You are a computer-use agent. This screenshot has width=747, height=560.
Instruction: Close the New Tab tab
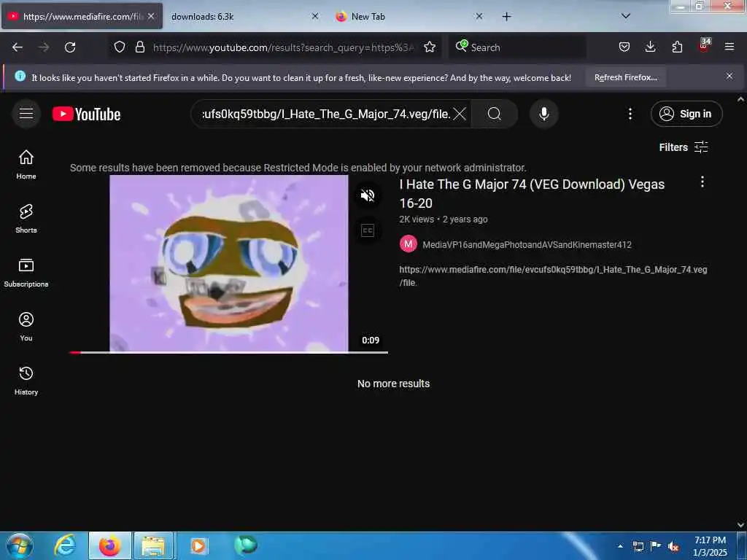479,16
